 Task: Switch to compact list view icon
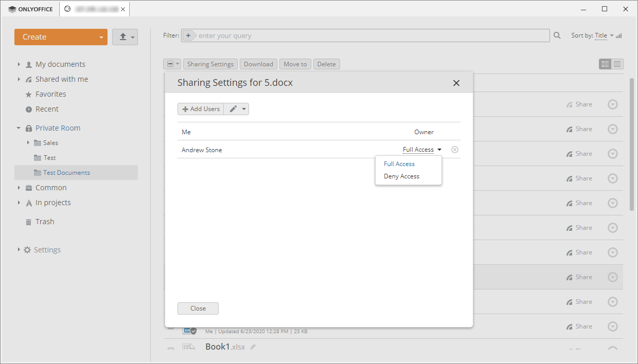tap(617, 64)
